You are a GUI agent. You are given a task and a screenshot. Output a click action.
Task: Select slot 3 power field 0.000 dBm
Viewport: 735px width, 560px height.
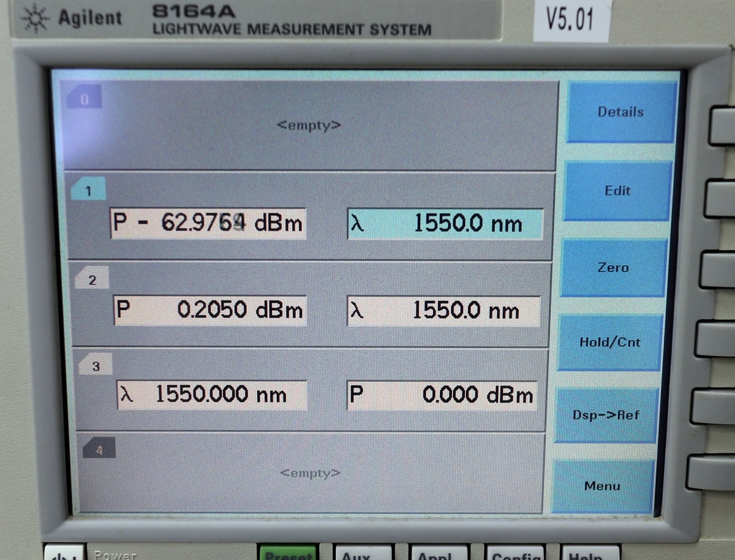tap(442, 396)
